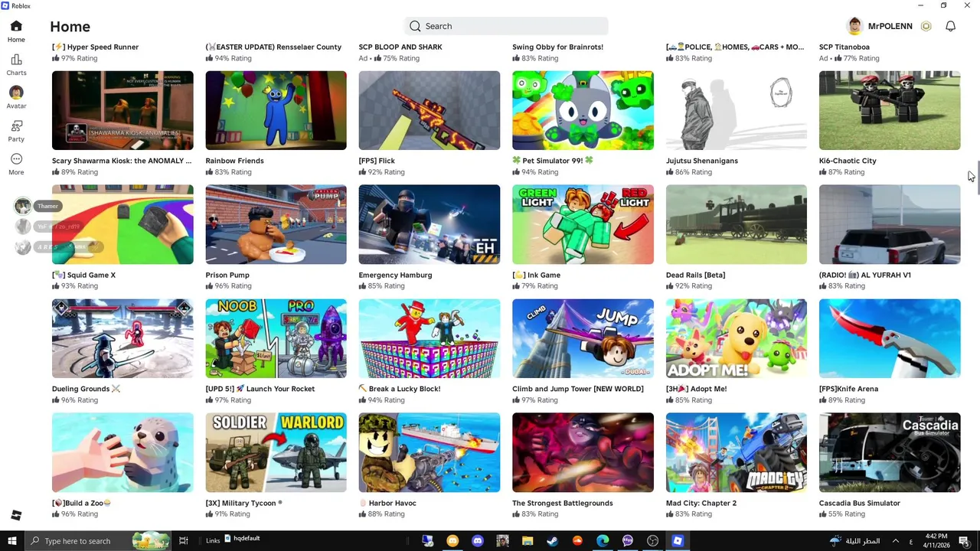This screenshot has width=980, height=551.
Task: Click the SCP Titanoboa title
Action: click(x=844, y=47)
